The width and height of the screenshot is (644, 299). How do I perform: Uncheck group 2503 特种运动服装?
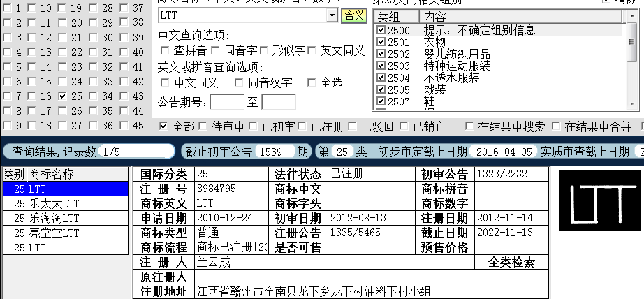tap(381, 66)
